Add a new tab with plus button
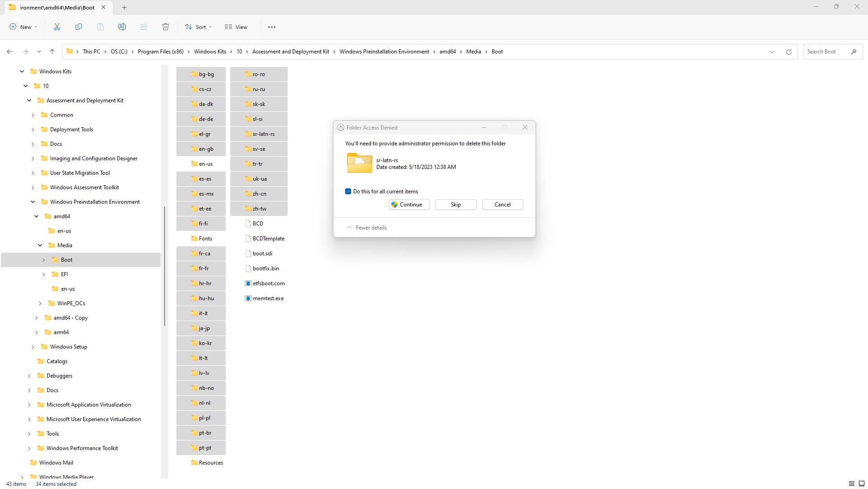The image size is (868, 489). (124, 7)
